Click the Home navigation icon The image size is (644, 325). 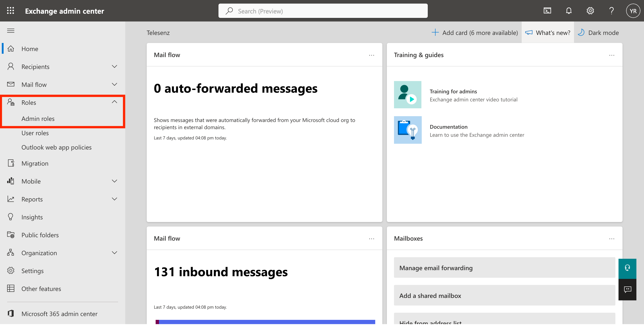point(11,49)
